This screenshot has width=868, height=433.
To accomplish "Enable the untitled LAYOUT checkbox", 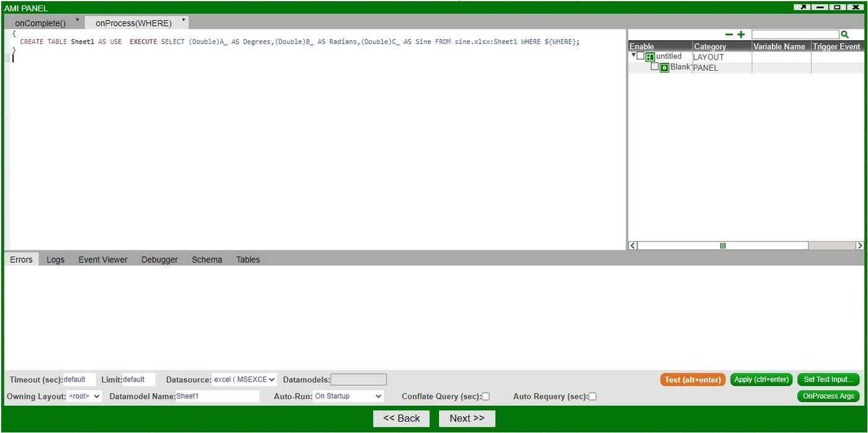I will pyautogui.click(x=640, y=55).
